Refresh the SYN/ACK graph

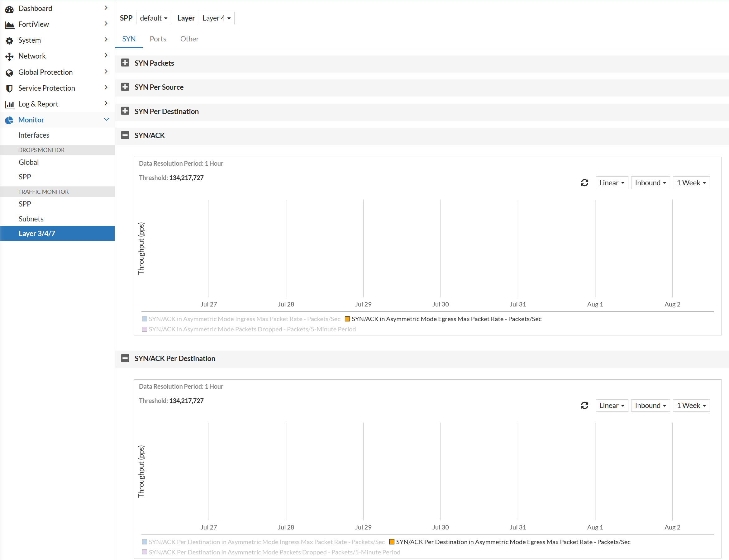click(584, 183)
